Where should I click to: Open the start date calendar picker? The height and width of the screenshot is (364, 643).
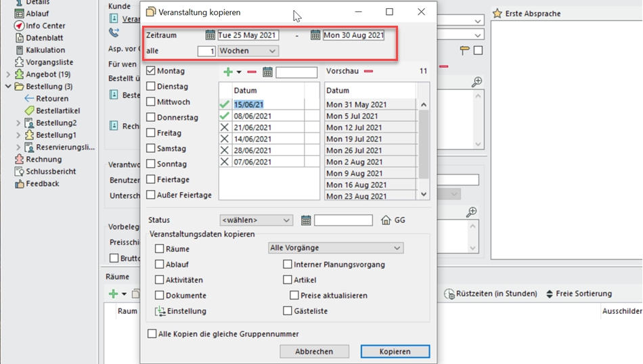click(x=210, y=35)
